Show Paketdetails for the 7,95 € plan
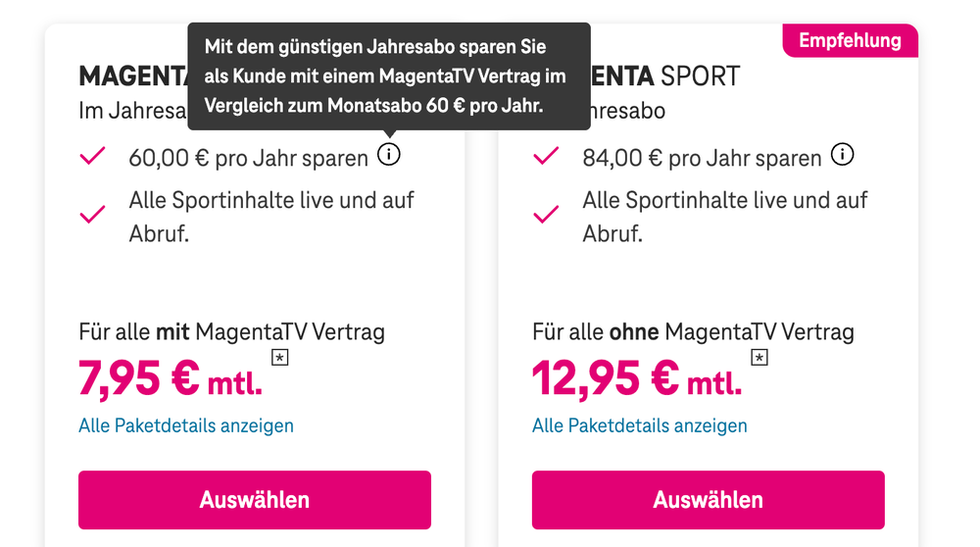Image resolution: width=980 pixels, height=547 pixels. [x=186, y=425]
